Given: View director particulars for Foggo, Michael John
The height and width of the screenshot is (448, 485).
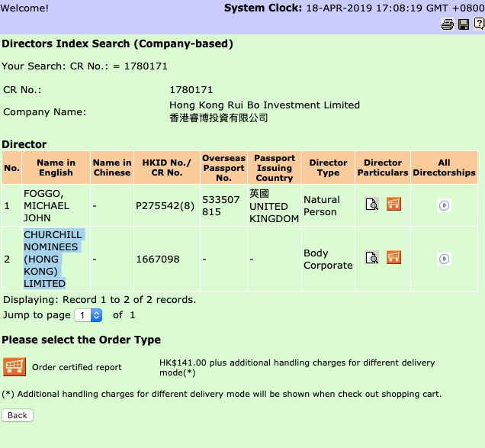Looking at the screenshot, I should pyautogui.click(x=372, y=205).
